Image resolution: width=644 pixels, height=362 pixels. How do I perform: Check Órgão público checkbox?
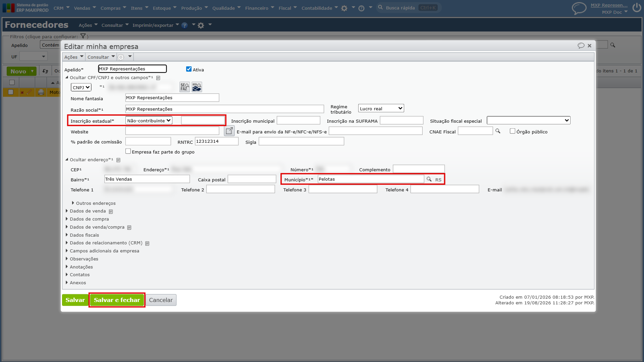point(513,131)
